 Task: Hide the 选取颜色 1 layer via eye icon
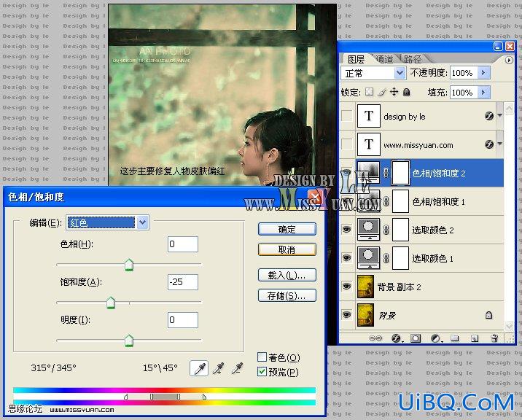346,258
